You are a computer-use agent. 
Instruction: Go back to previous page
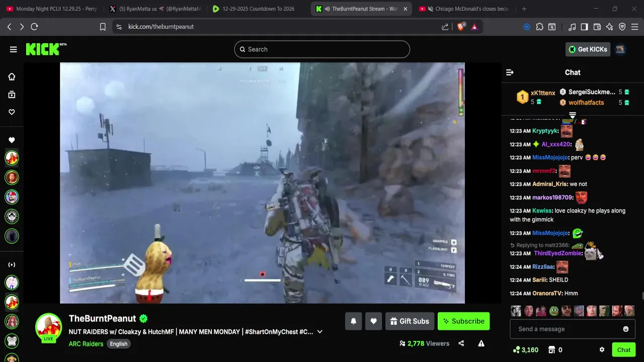coord(9,27)
